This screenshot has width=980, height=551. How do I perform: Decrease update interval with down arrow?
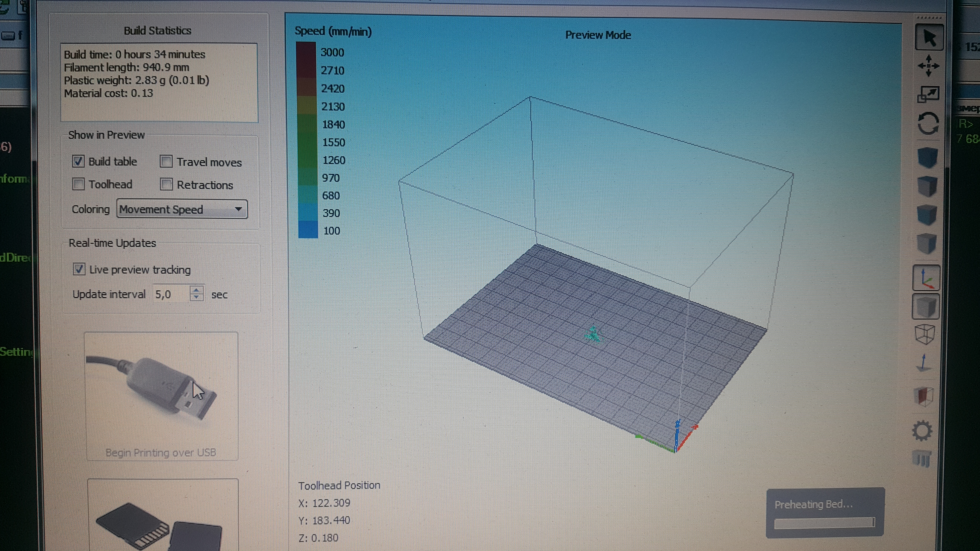[x=196, y=297]
